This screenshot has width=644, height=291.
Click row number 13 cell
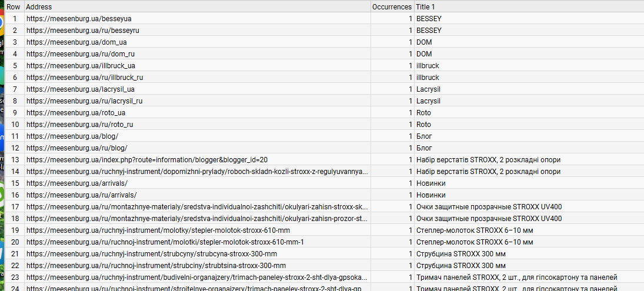click(x=15, y=160)
